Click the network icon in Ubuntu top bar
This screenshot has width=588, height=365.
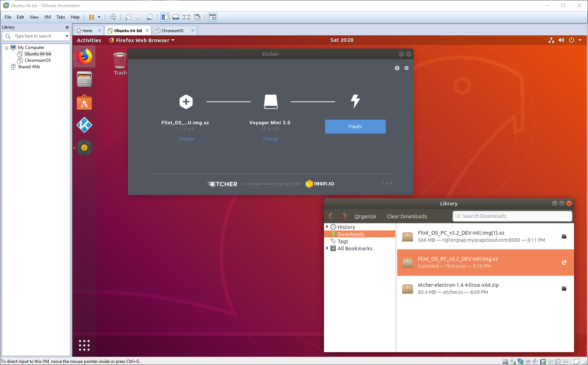(552, 40)
